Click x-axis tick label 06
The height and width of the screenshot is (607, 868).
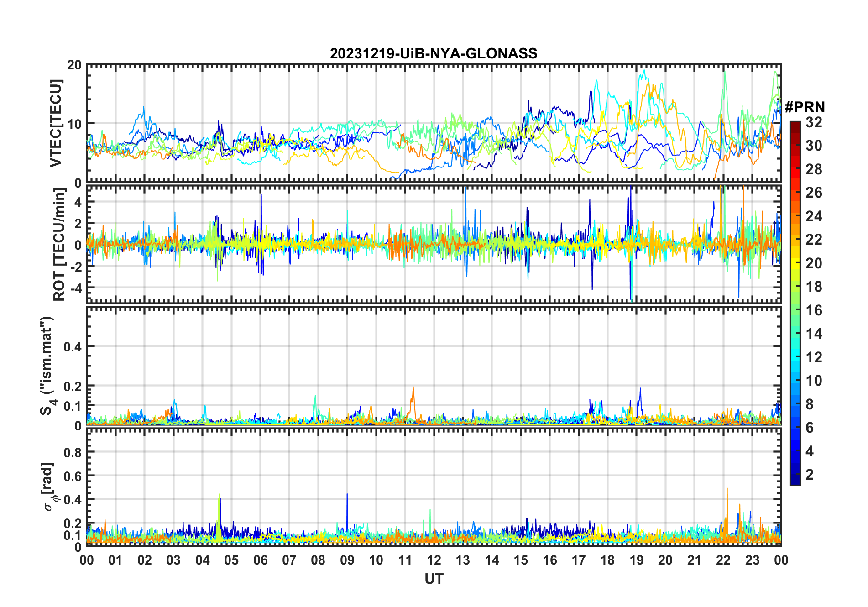coord(261,560)
